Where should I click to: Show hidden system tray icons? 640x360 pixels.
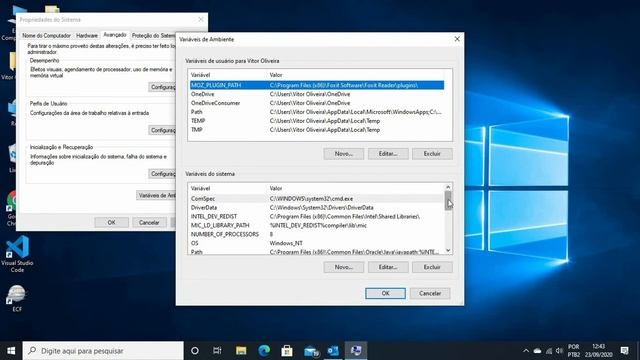click(x=526, y=351)
